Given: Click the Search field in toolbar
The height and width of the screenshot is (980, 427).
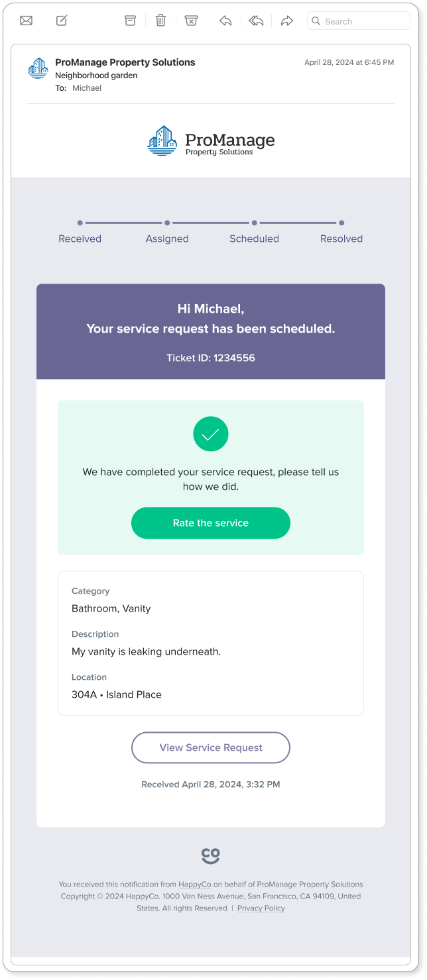Looking at the screenshot, I should pos(359,21).
